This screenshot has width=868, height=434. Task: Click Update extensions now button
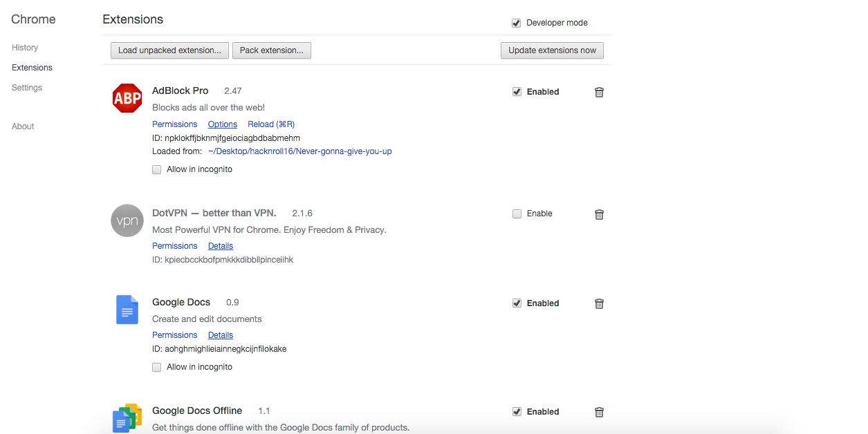point(552,50)
